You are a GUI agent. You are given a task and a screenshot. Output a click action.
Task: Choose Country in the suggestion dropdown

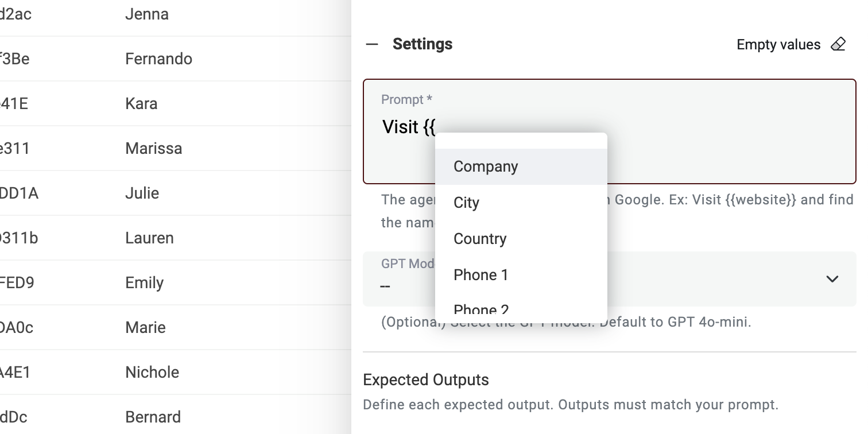point(480,239)
